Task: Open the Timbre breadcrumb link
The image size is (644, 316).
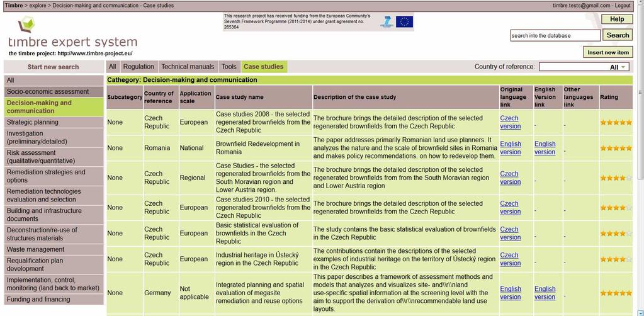Action: pos(14,6)
